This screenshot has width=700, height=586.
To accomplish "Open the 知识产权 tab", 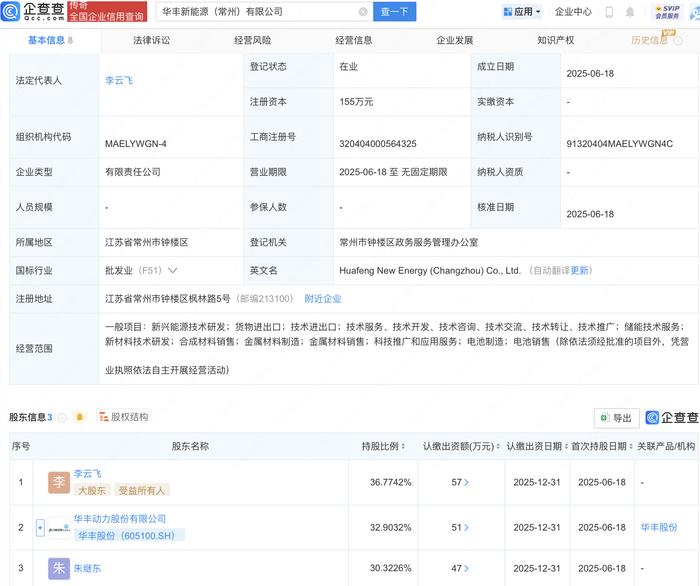I will pos(556,41).
